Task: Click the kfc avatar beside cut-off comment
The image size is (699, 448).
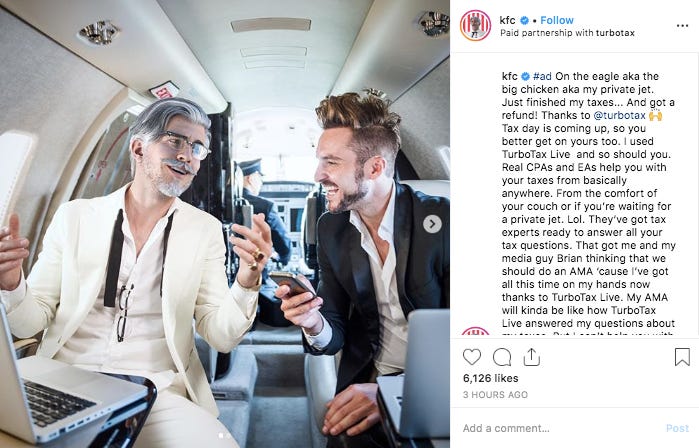Action: point(475,331)
